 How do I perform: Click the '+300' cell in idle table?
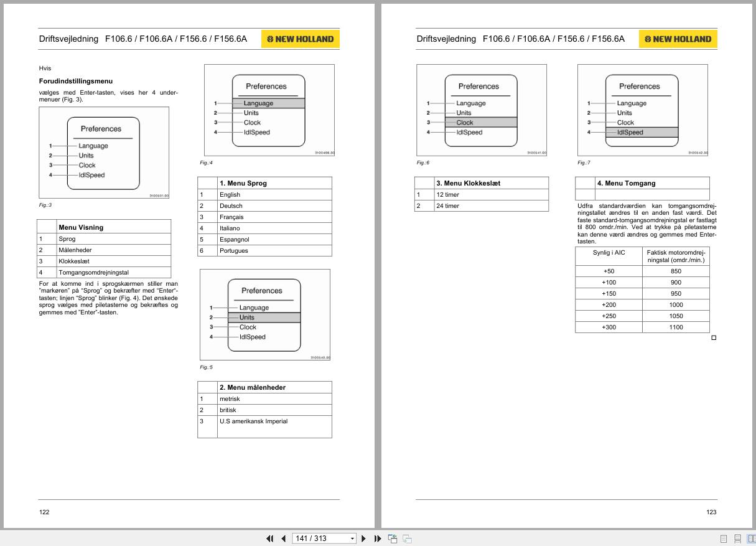tap(609, 327)
